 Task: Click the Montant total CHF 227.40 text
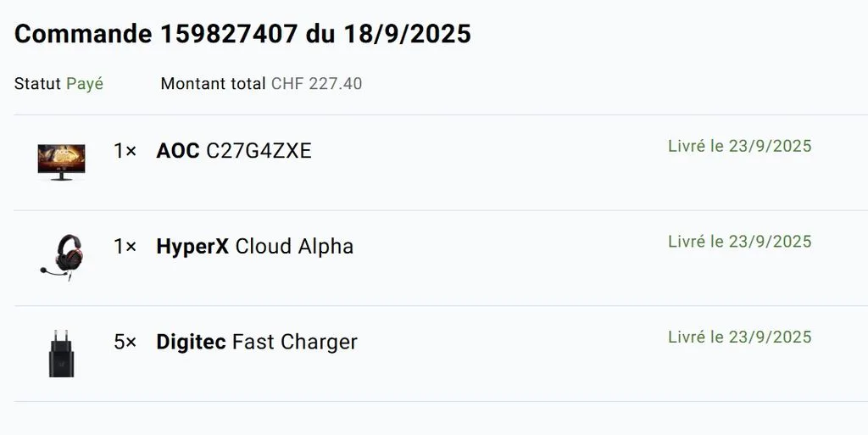[x=261, y=84]
